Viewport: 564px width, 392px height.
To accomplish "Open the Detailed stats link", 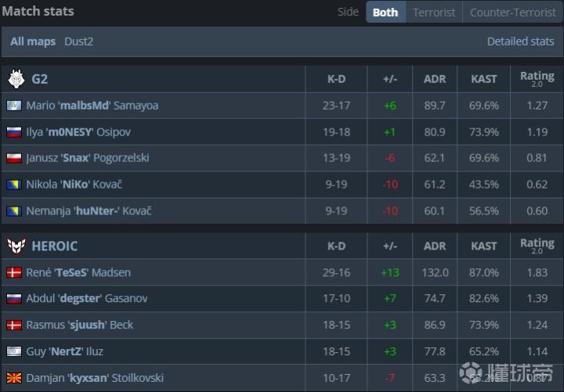I will tap(520, 41).
